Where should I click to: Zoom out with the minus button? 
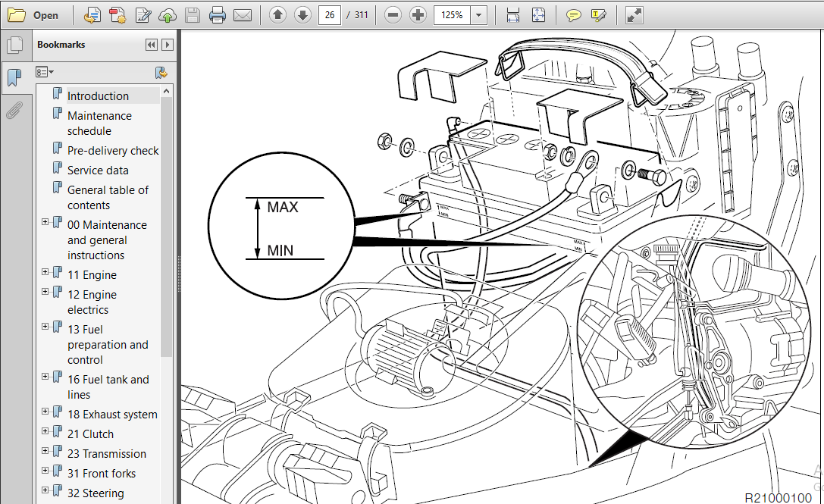point(393,14)
